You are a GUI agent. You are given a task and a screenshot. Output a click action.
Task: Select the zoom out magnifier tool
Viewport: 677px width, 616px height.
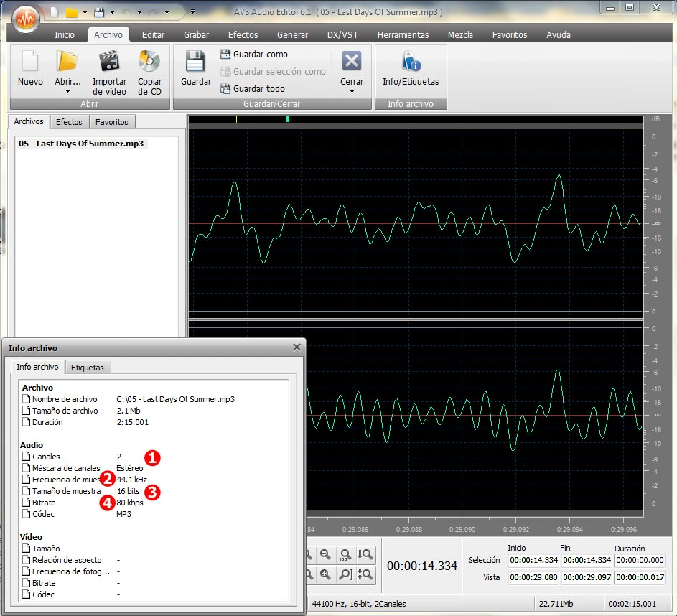325,554
